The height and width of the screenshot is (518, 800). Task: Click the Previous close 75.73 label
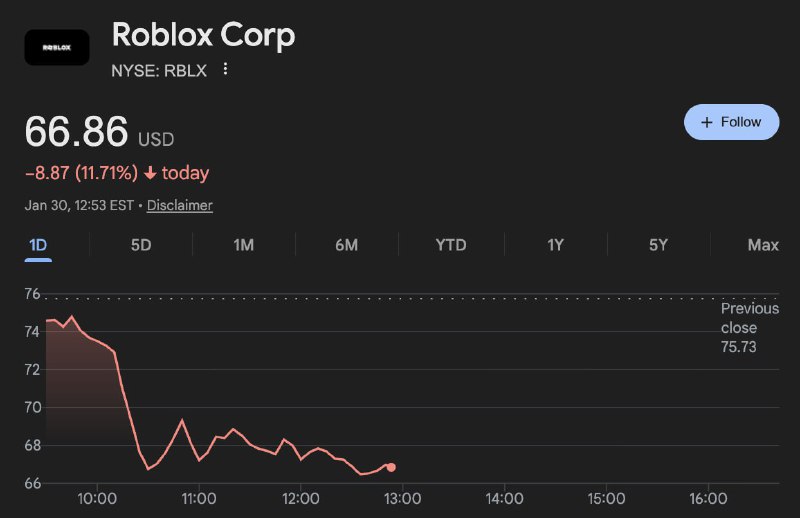coord(749,327)
